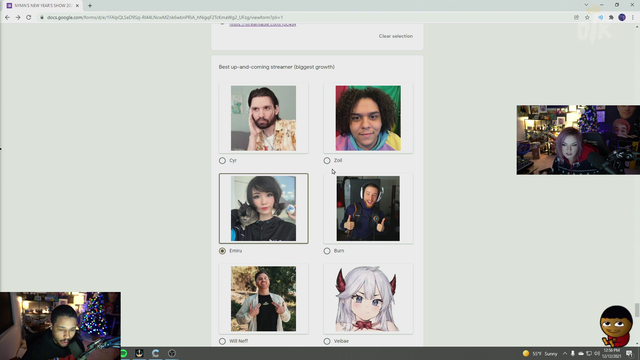Image resolution: width=640 pixels, height=360 pixels.
Task: Select the Zoil radio button
Action: (327, 160)
